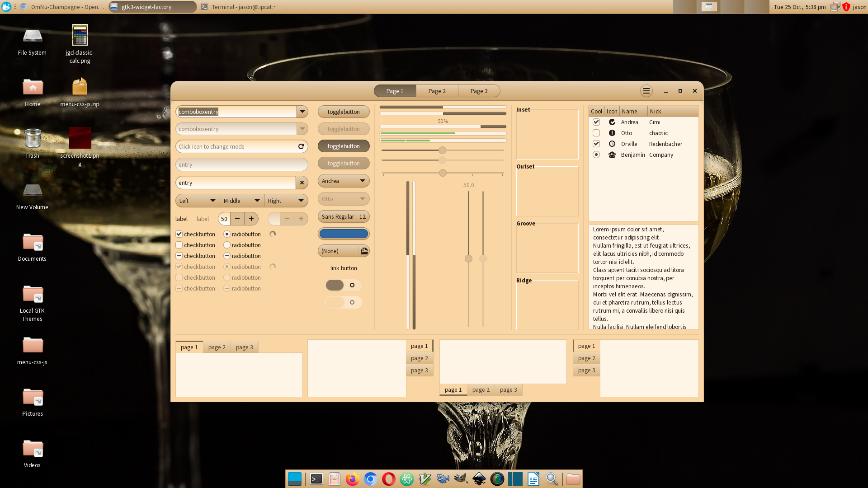Open the Right dropdown

[286, 201]
